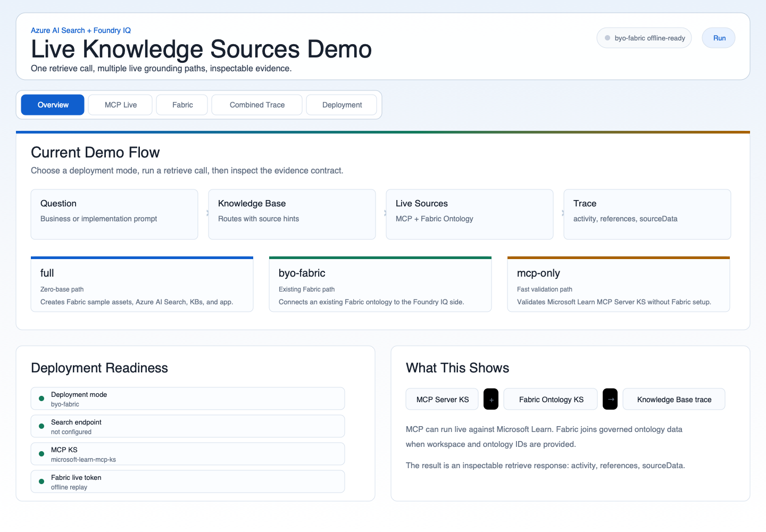This screenshot has height=532, width=766.
Task: Click the gray status dot in byo-fabric pill
Action: [607, 38]
